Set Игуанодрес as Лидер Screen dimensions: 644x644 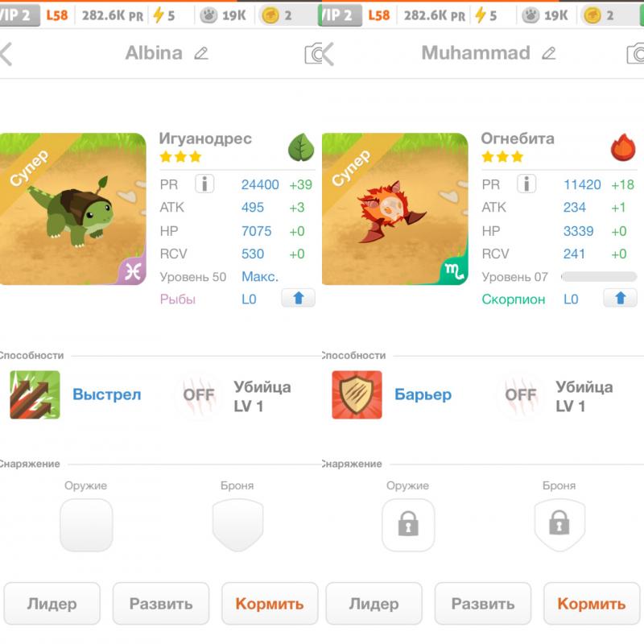(52, 603)
